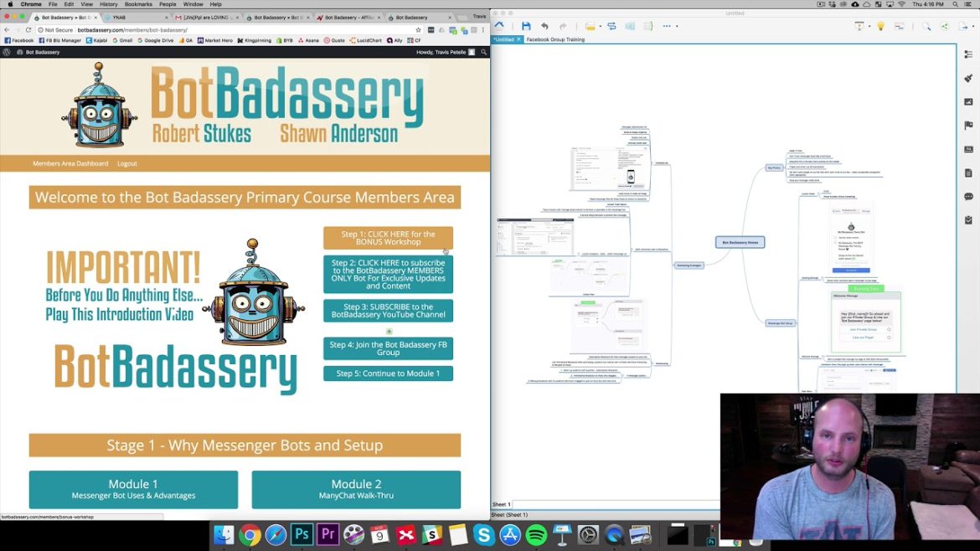Open the Notes panel from the right sidebar

click(x=968, y=172)
